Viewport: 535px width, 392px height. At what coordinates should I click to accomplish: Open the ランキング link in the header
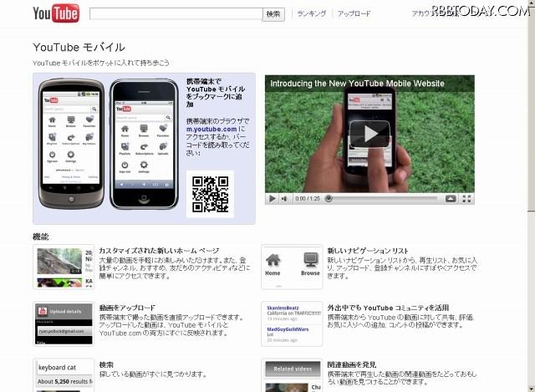[x=311, y=14]
